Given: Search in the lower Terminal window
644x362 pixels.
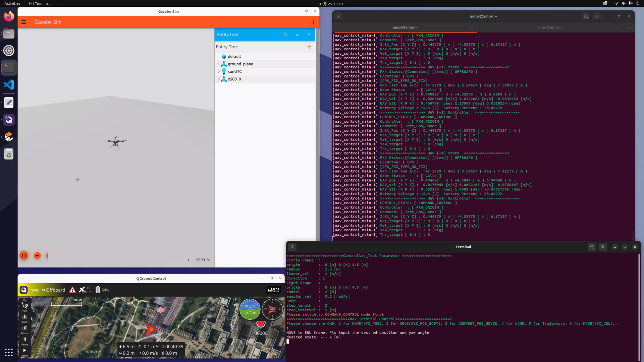Looking at the screenshot, I should click(x=592, y=247).
